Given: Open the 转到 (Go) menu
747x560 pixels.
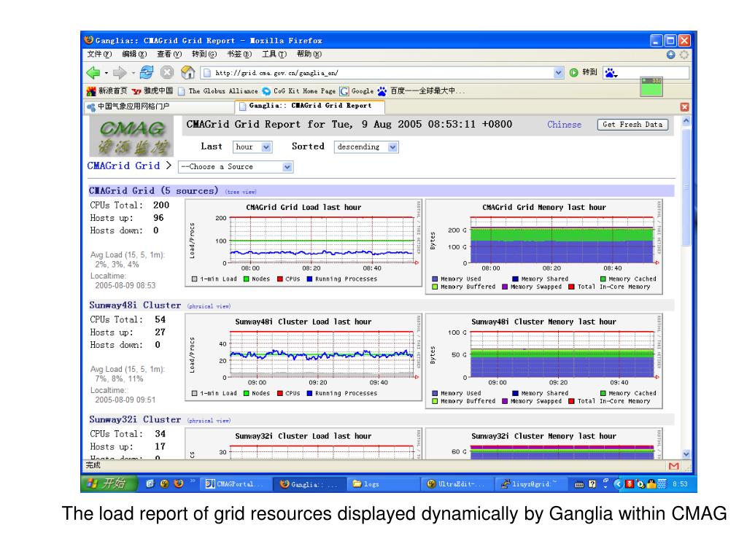Looking at the screenshot, I should coord(204,54).
